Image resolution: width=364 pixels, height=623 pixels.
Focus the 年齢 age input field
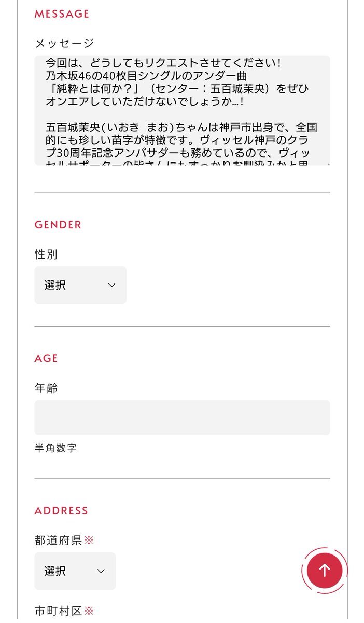pyautogui.click(x=182, y=417)
